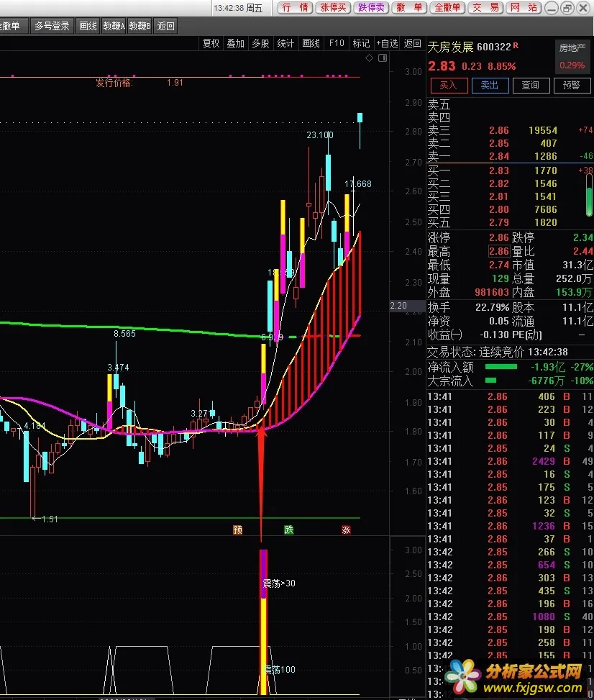Click the tick row with volume 654
The image size is (594, 700).
[x=510, y=565]
